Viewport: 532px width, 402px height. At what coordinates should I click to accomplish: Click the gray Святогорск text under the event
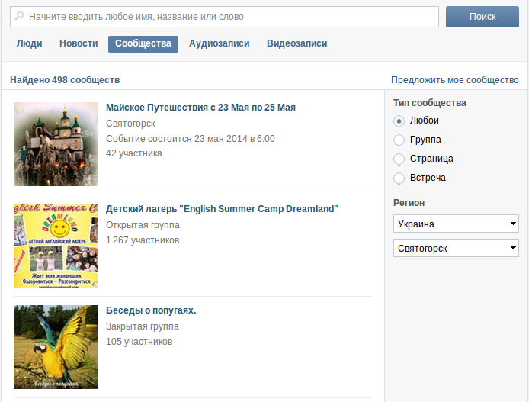[x=130, y=124]
